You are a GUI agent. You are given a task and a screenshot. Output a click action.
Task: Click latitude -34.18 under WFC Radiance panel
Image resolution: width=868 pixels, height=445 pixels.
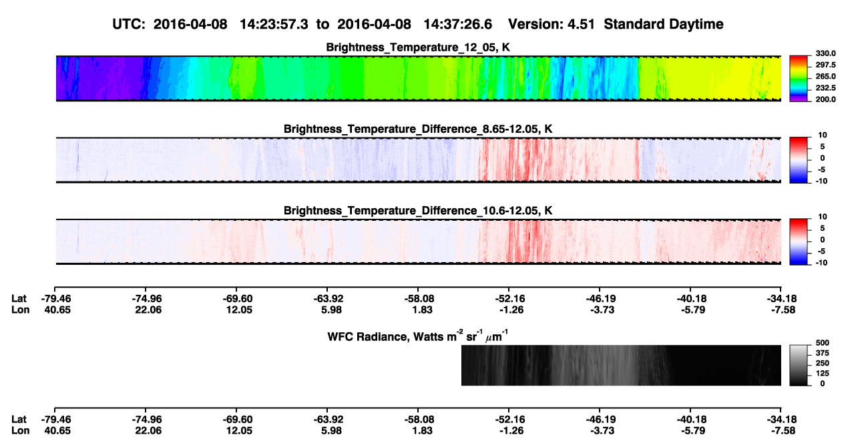781,419
